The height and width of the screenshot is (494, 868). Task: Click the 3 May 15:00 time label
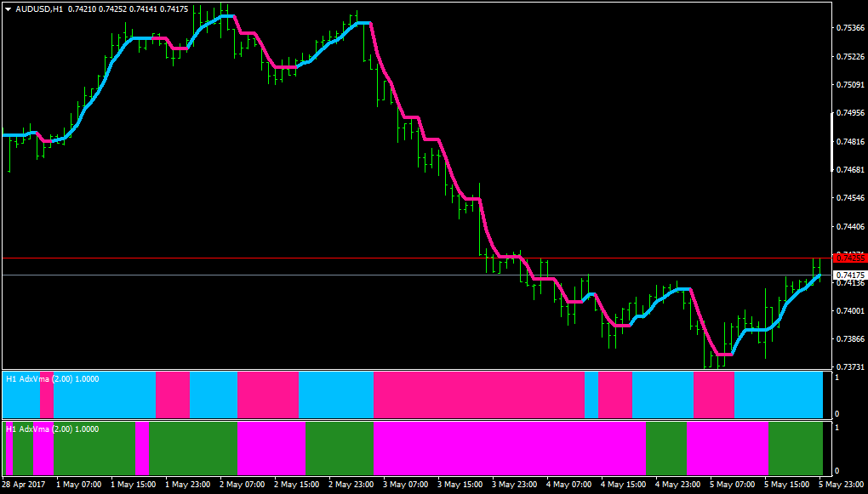(x=460, y=484)
